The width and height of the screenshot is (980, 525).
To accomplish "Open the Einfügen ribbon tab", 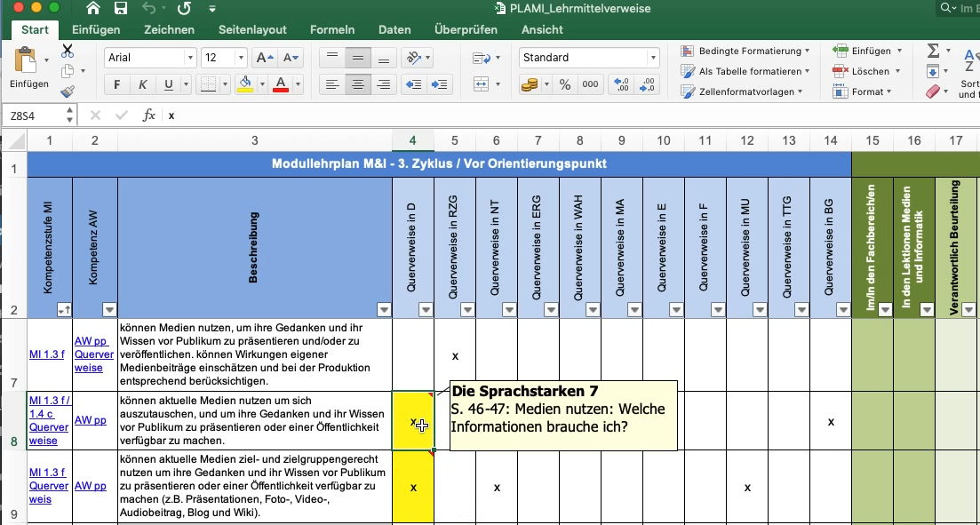I will coord(96,29).
